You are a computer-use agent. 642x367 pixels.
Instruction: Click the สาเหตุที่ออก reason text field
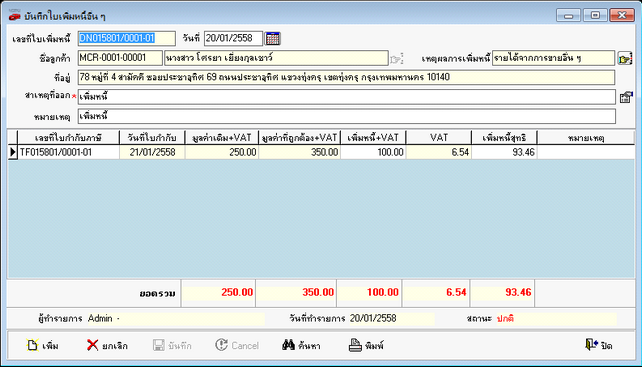coord(346,97)
